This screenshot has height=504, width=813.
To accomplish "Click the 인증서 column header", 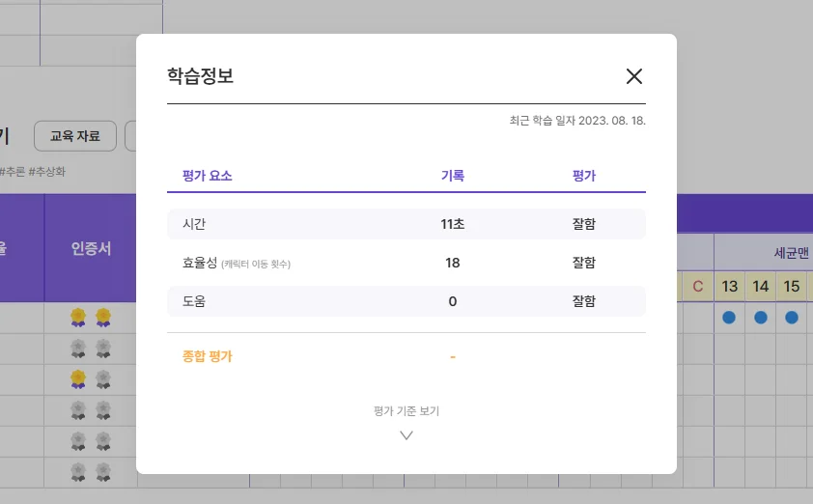I will coord(91,248).
